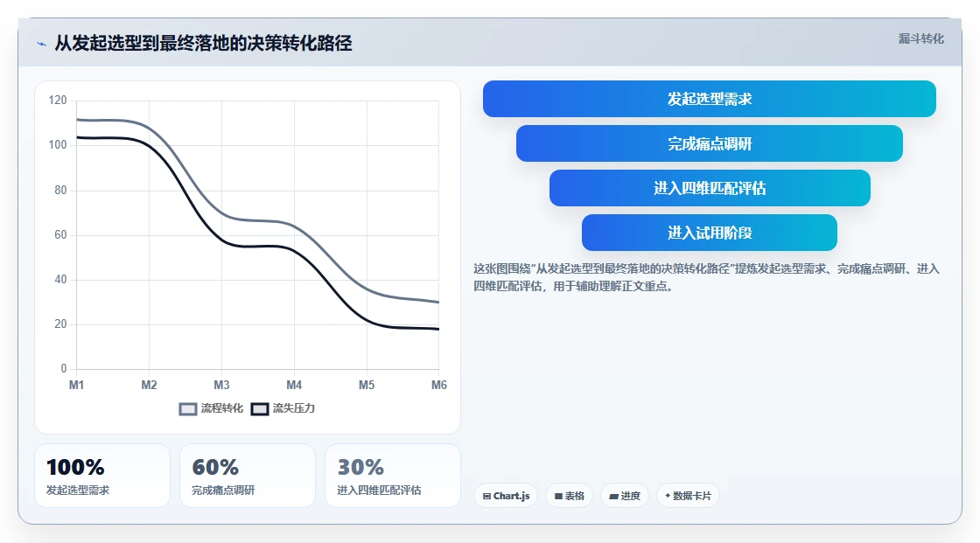Click the description paragraph starting 这张图围绕
980x543 pixels.
[x=706, y=277]
